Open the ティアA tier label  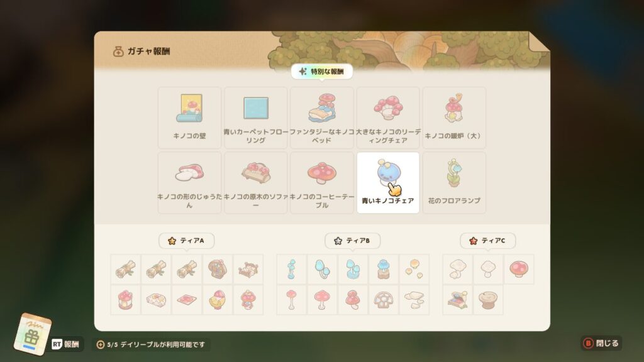coord(186,241)
